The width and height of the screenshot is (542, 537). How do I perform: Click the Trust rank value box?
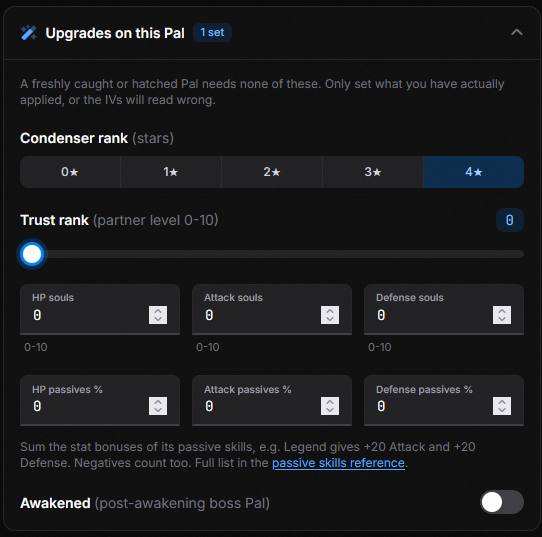point(510,220)
